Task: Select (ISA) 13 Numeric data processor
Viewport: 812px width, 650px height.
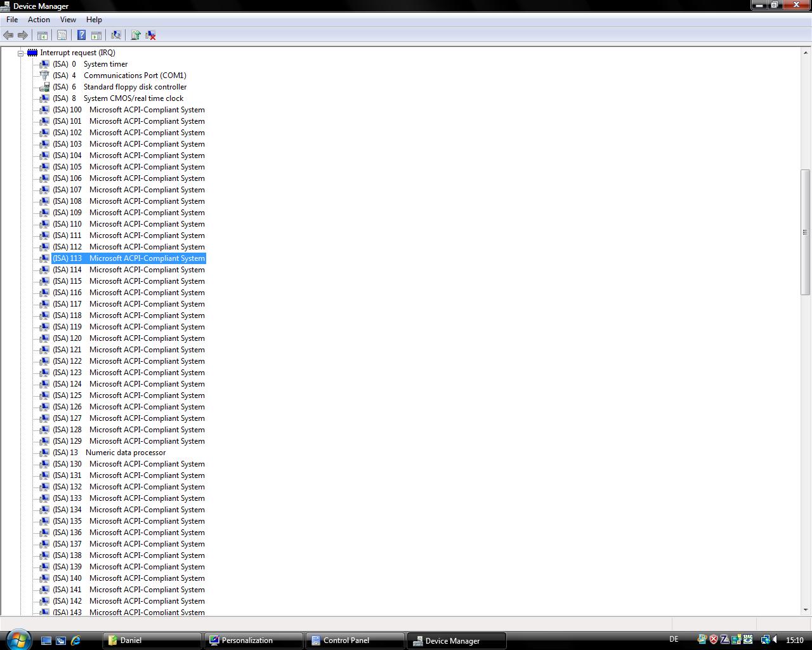Action: pyautogui.click(x=109, y=453)
